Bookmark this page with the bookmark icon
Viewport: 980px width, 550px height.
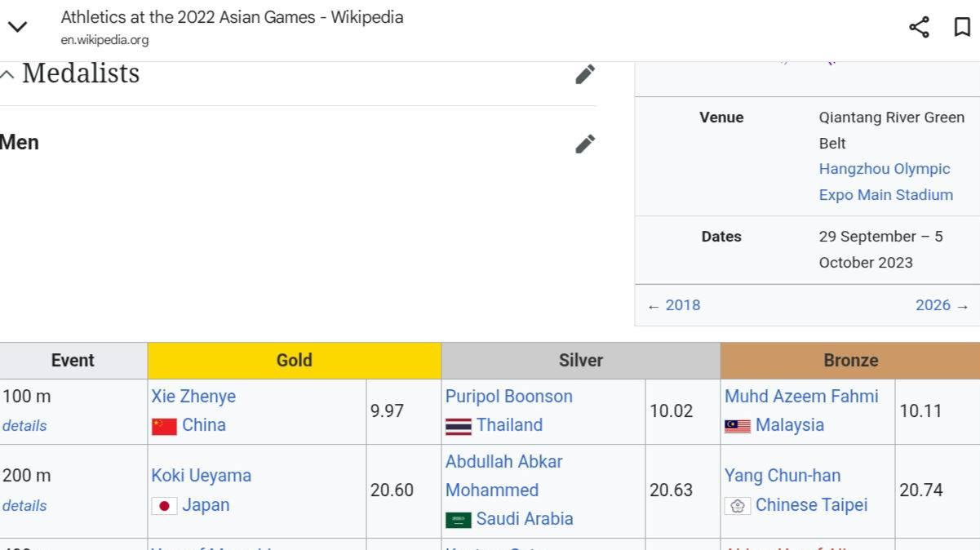tap(962, 27)
